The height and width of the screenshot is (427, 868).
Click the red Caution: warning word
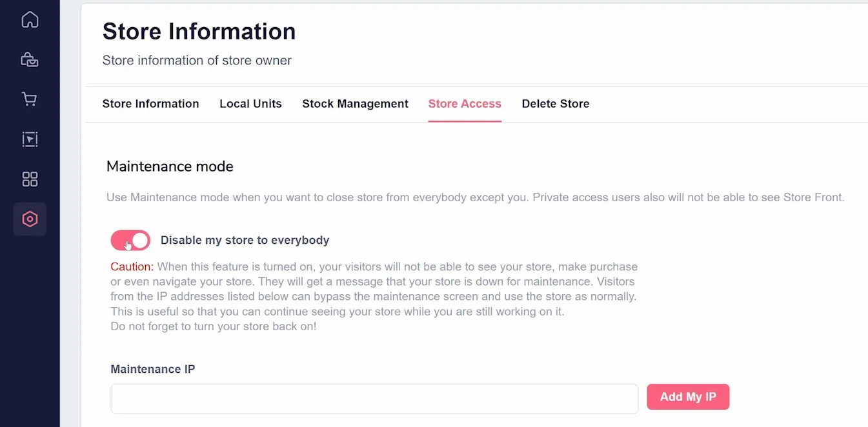click(132, 267)
